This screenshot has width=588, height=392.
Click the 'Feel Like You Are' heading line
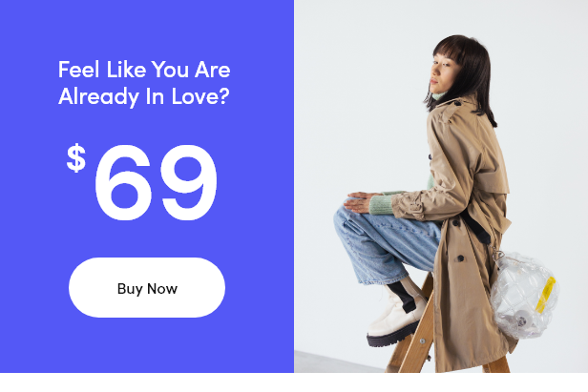click(144, 70)
